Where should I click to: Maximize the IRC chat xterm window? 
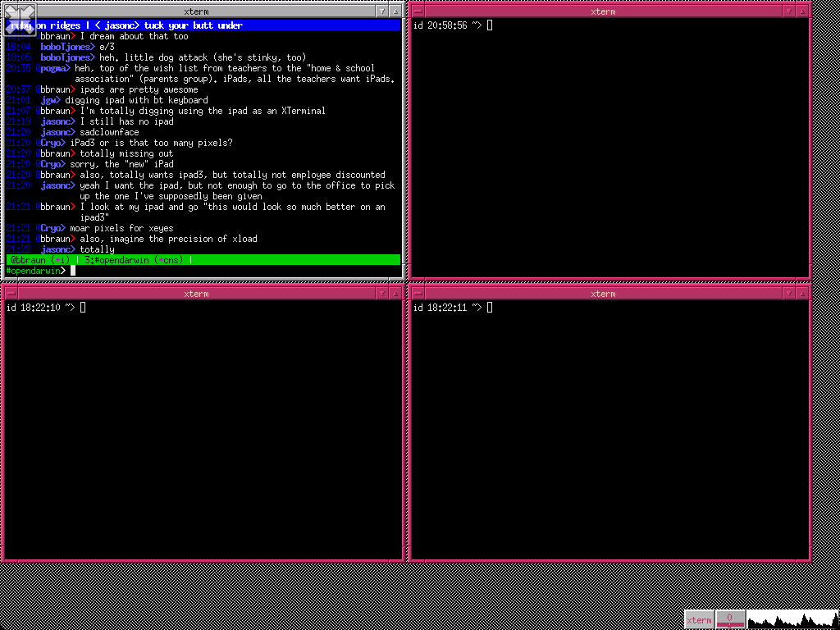click(x=395, y=11)
